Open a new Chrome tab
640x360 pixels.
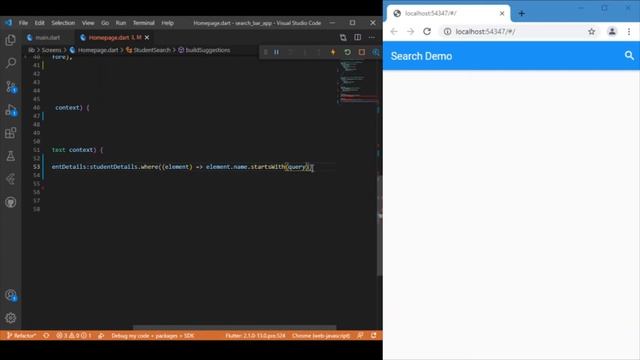point(521,13)
